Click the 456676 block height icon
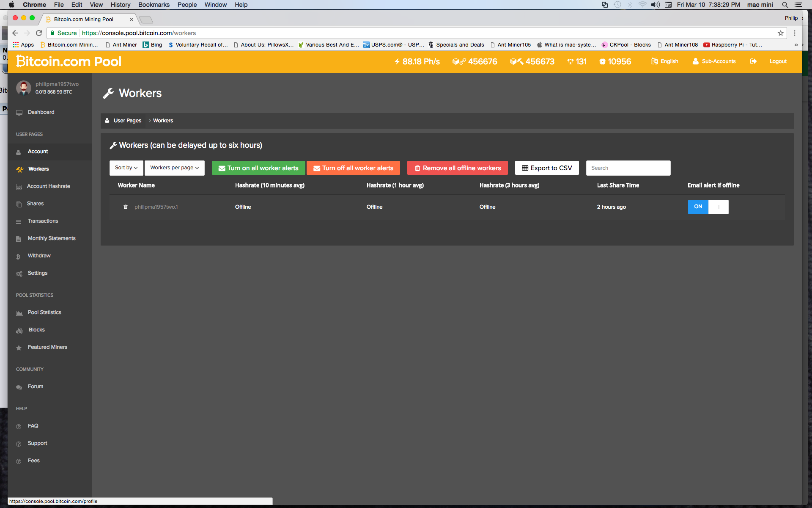Viewport: 812px width, 508px height. 459,61
